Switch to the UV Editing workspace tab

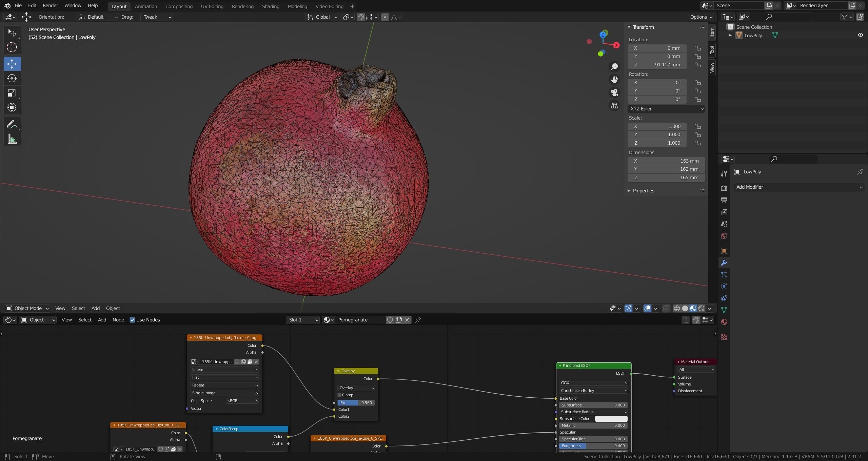[212, 6]
